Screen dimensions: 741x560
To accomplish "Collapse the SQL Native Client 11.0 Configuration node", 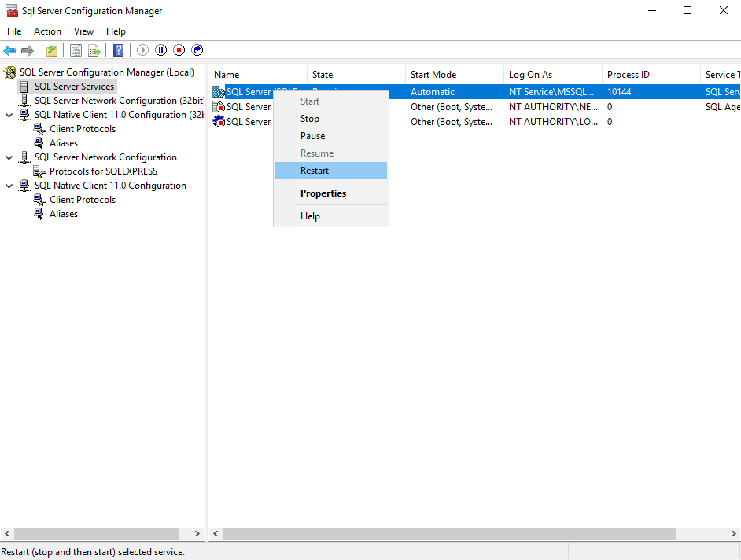I will 9,185.
